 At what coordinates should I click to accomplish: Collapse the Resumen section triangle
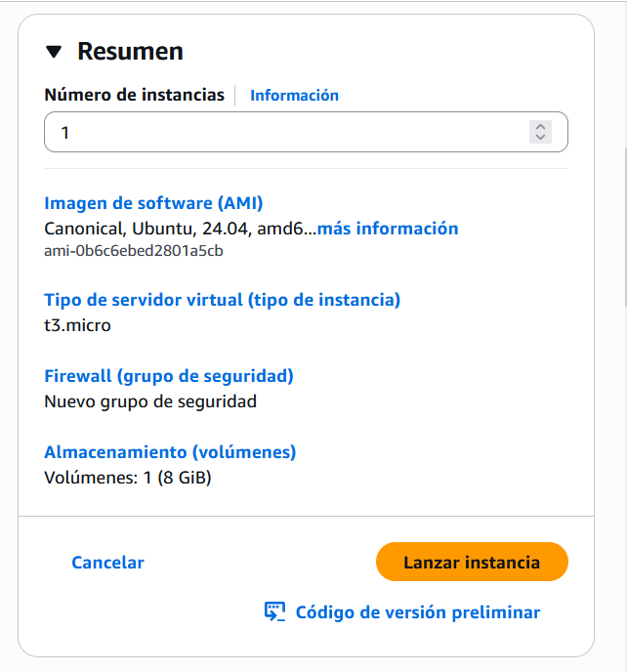(54, 52)
